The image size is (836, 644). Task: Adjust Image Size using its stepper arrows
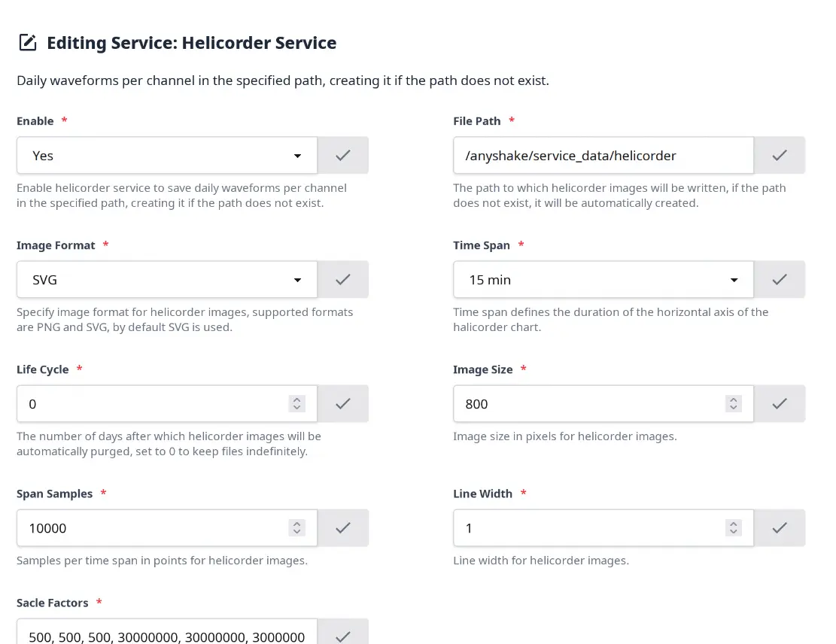734,403
